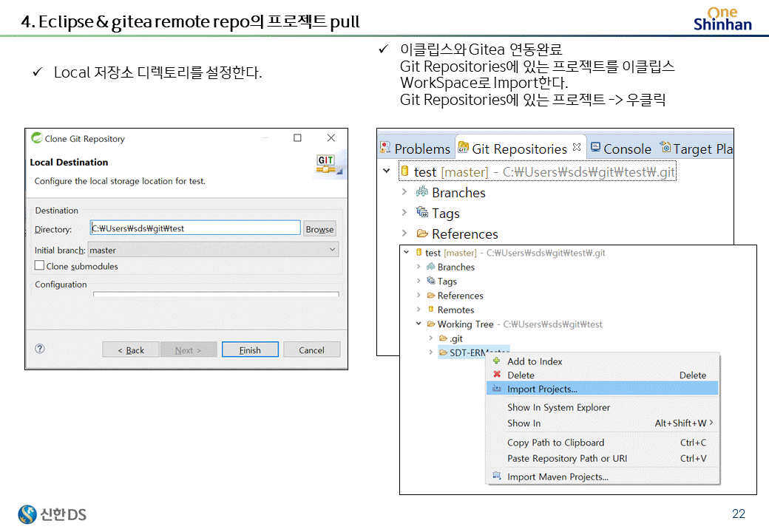The width and height of the screenshot is (769, 532).
Task: Open the Initial branch master dropdown
Action: click(213, 250)
